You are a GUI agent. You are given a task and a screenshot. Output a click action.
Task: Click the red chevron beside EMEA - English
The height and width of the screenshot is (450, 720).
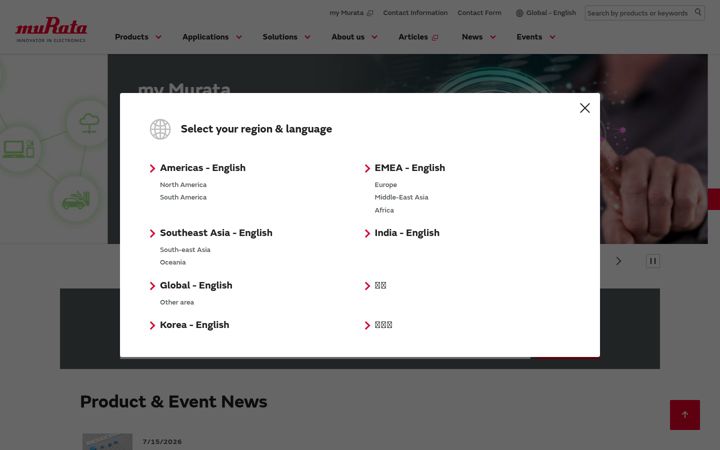point(367,169)
